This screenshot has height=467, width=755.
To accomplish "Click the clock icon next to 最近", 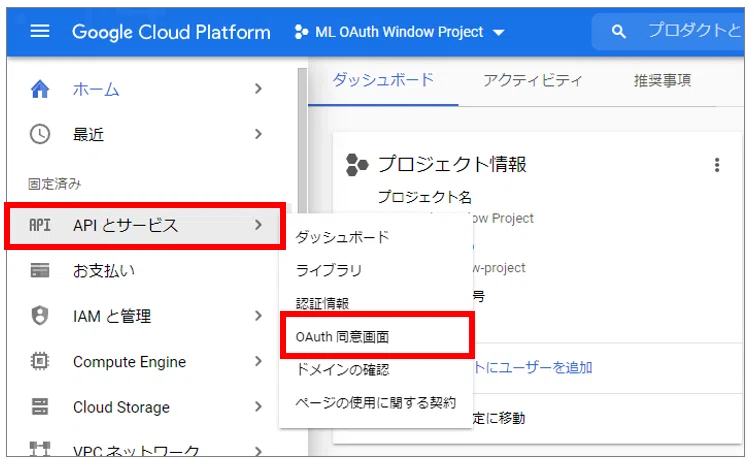I will (39, 134).
